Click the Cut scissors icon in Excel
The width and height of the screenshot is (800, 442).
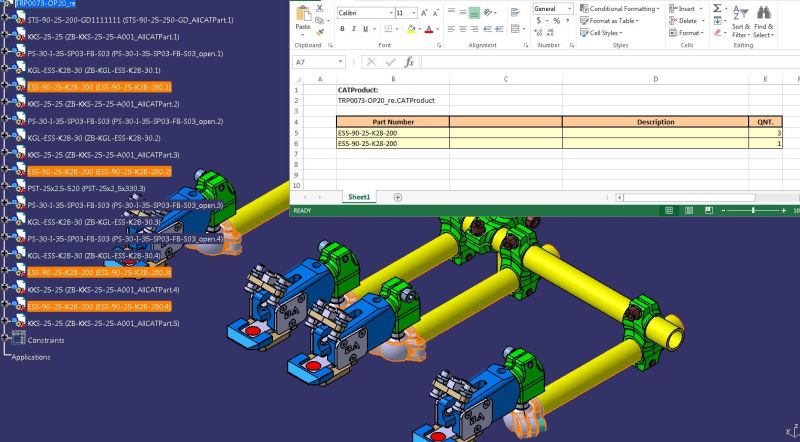tap(319, 9)
